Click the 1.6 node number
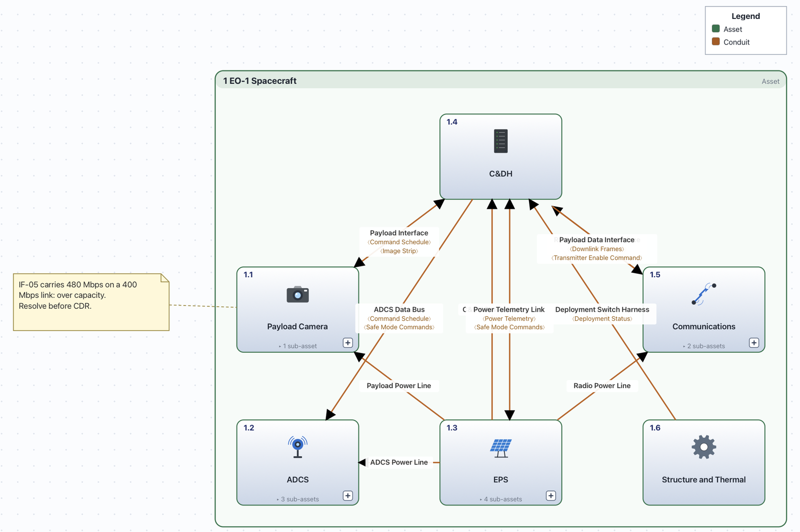The width and height of the screenshot is (800, 532). click(655, 428)
